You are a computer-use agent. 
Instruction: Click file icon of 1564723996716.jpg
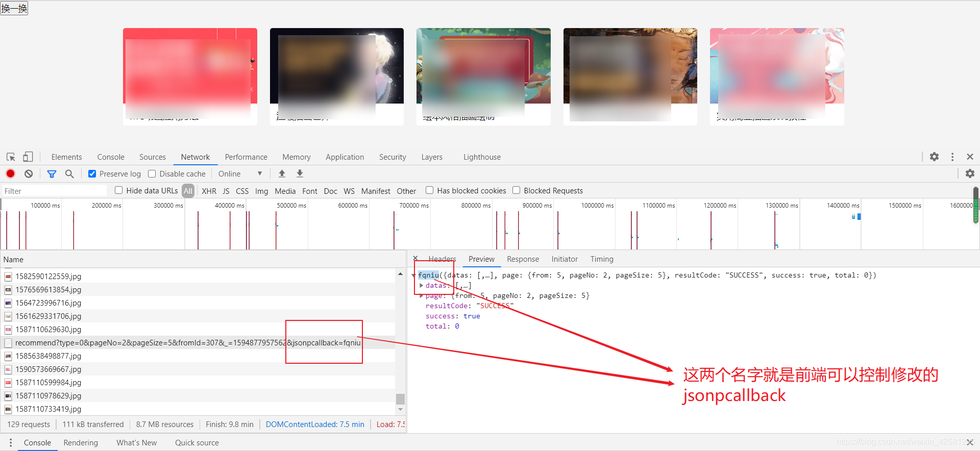pyautogui.click(x=8, y=303)
